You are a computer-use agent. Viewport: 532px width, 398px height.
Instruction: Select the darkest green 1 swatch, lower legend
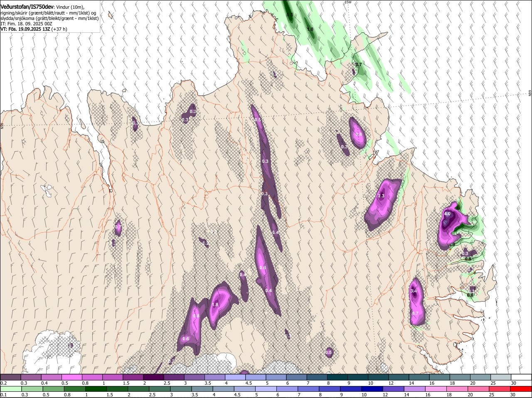(96, 389)
